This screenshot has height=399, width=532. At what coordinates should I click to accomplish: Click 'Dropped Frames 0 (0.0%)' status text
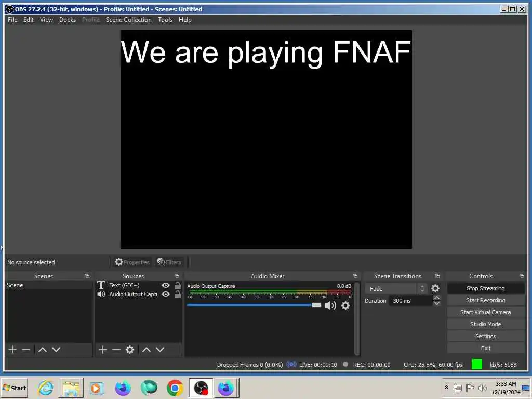250,365
